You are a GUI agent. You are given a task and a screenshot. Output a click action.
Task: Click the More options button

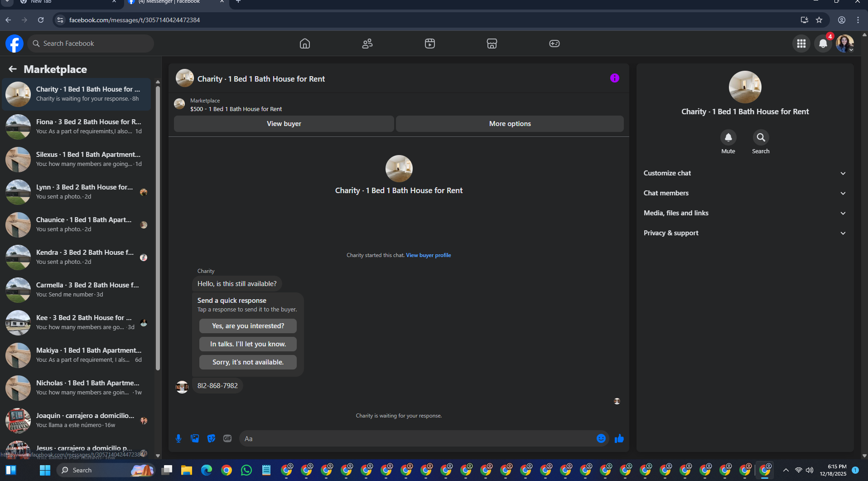point(510,124)
